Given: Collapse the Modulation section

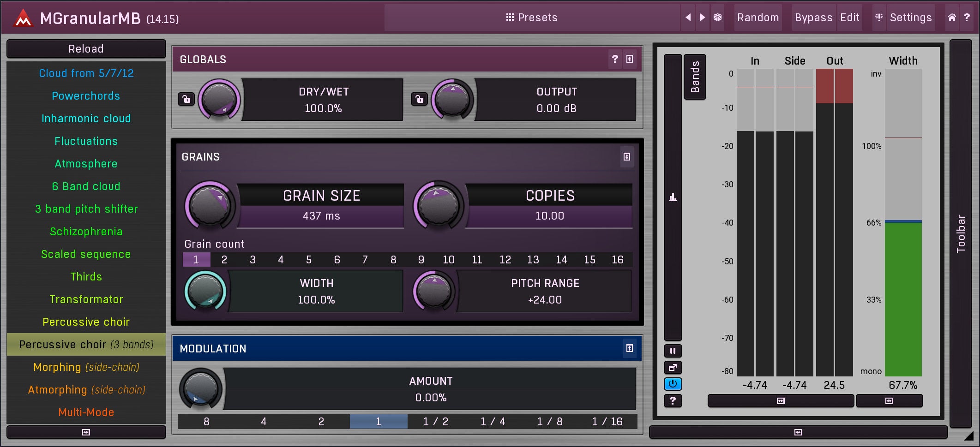Looking at the screenshot, I should pos(629,348).
